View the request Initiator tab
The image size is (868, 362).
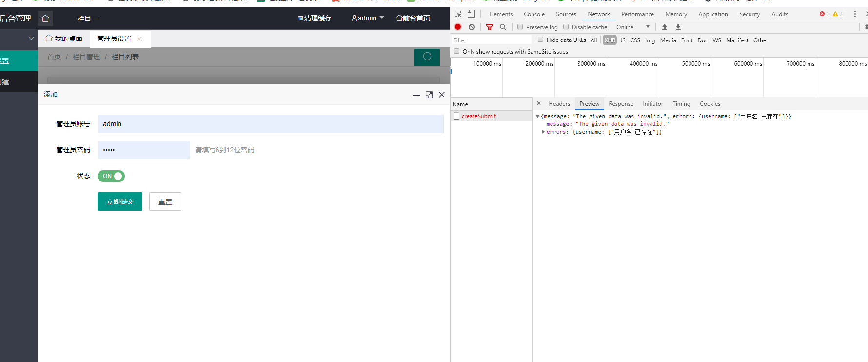653,104
